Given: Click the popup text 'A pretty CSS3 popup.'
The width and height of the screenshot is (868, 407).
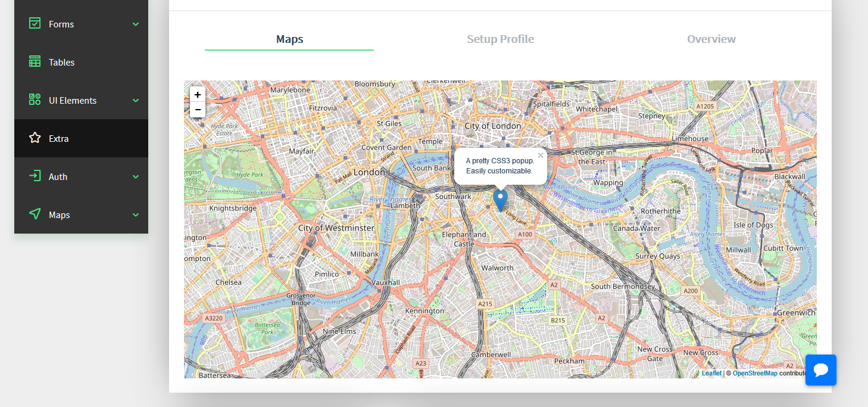Looking at the screenshot, I should pos(500,161).
